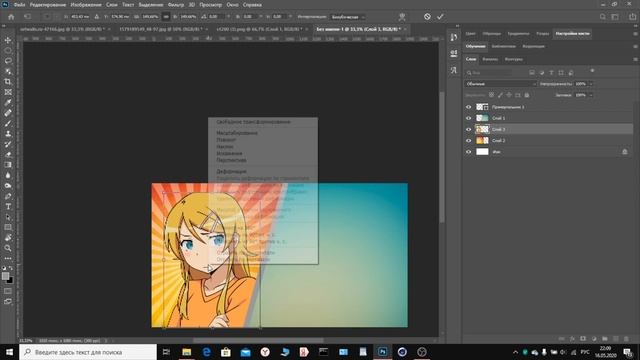Select the Gradient tool
640x360 pixels.
pyautogui.click(x=8, y=165)
